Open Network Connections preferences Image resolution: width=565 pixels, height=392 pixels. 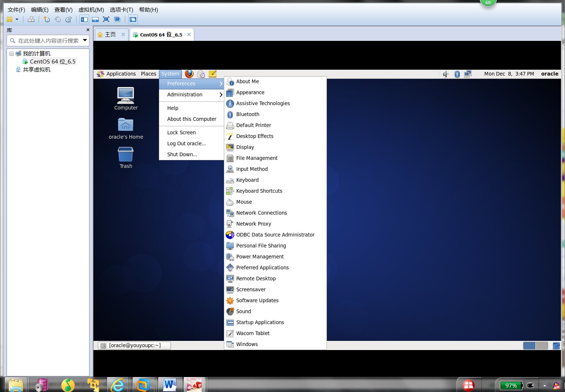275,213
